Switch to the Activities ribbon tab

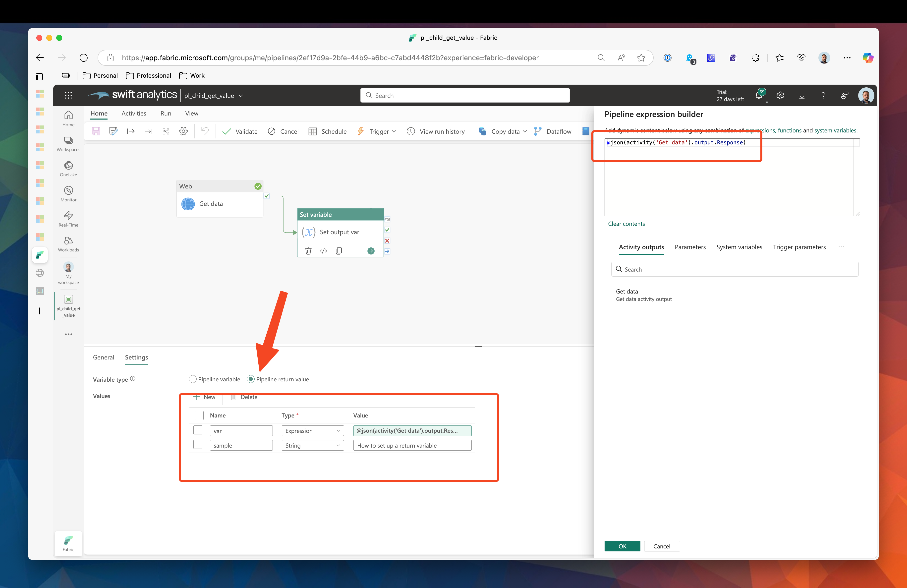coord(134,114)
